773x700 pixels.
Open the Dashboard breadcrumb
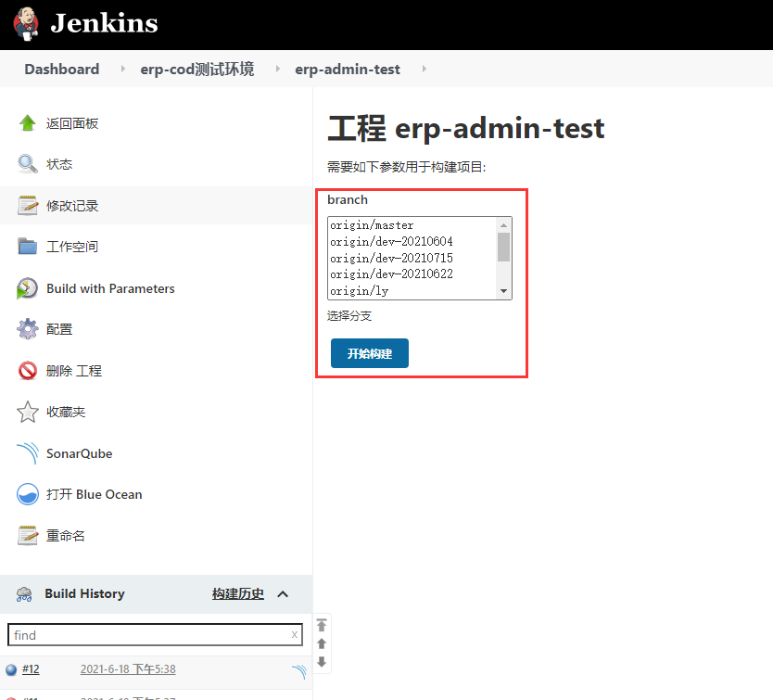[62, 69]
